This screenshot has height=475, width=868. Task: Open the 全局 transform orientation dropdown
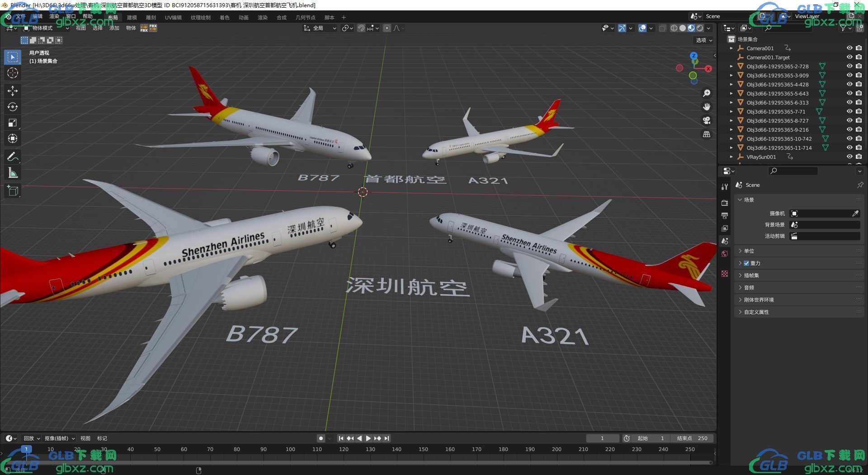(320, 28)
